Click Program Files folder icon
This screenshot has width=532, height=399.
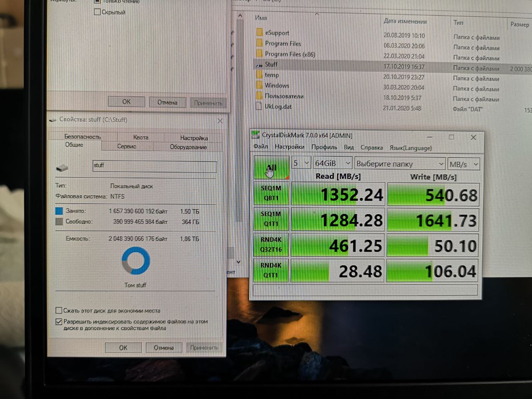259,43
